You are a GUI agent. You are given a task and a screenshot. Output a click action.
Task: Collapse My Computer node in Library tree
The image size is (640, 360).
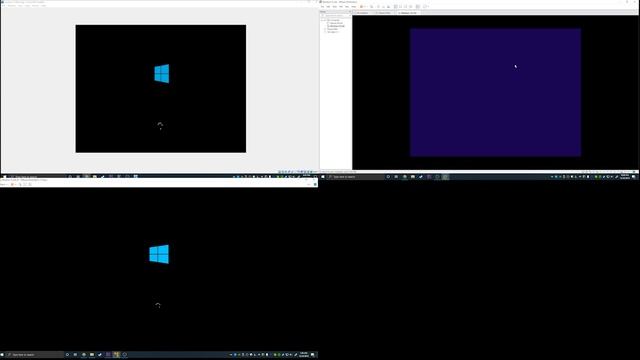(322, 20)
